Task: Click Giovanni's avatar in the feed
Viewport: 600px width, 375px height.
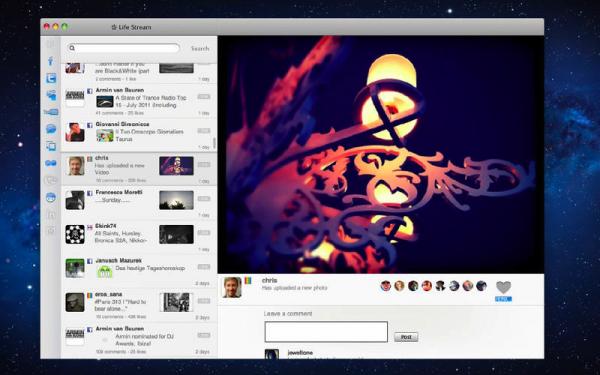Action: 75,132
